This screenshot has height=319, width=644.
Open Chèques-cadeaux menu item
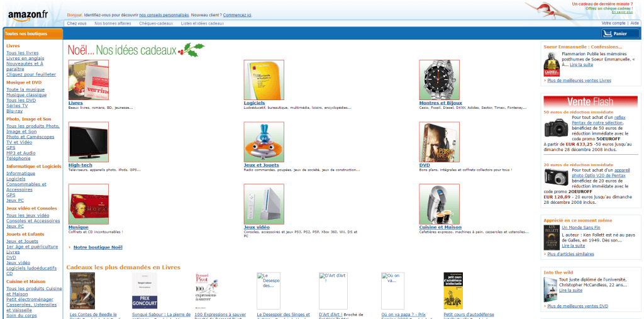tap(156, 23)
